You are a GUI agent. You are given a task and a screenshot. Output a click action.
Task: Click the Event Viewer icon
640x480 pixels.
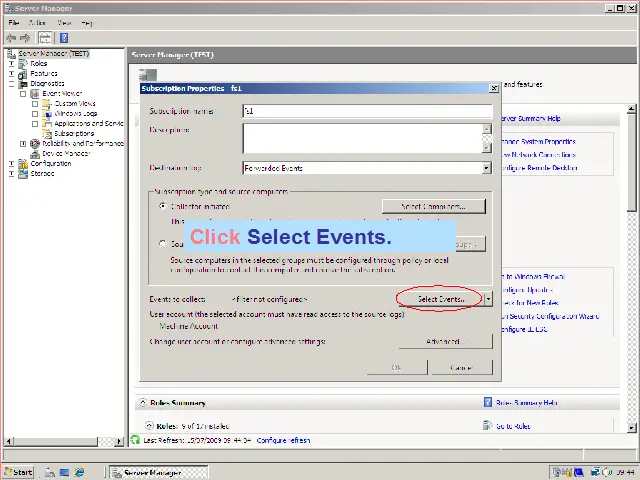[35, 94]
